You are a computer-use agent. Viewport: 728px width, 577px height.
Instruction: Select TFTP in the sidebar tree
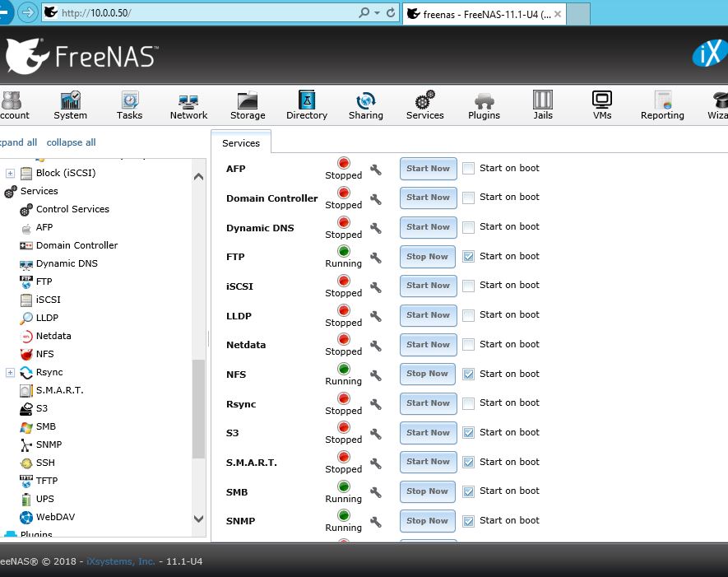click(x=47, y=481)
